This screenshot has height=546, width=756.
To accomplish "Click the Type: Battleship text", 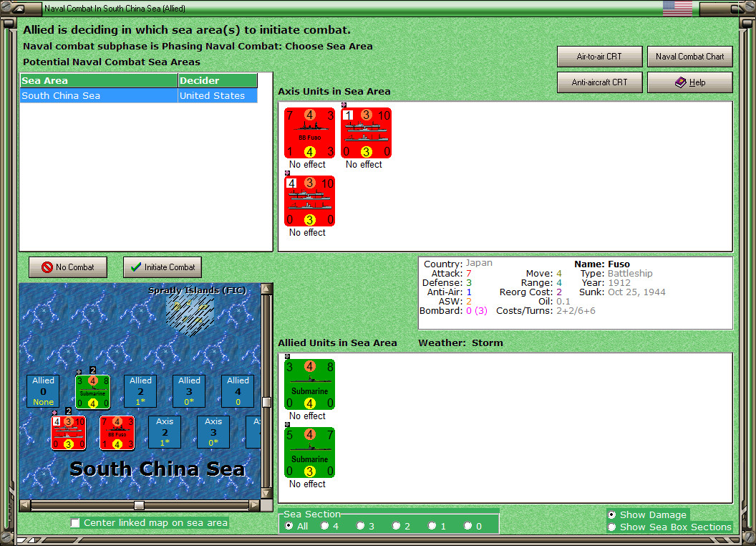I will [x=616, y=273].
